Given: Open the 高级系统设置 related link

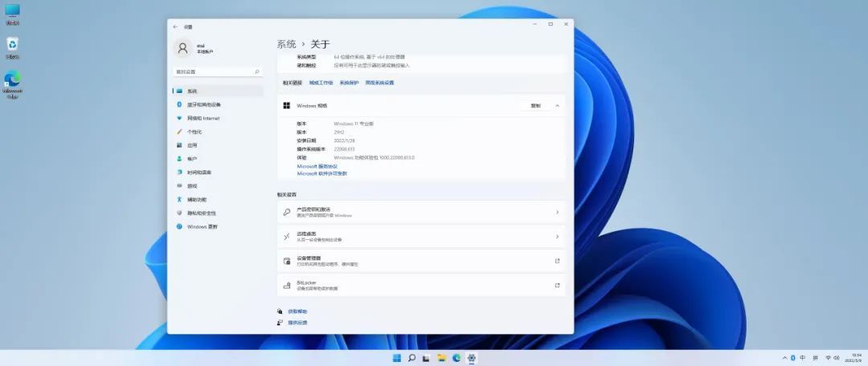Looking at the screenshot, I should click(379, 83).
